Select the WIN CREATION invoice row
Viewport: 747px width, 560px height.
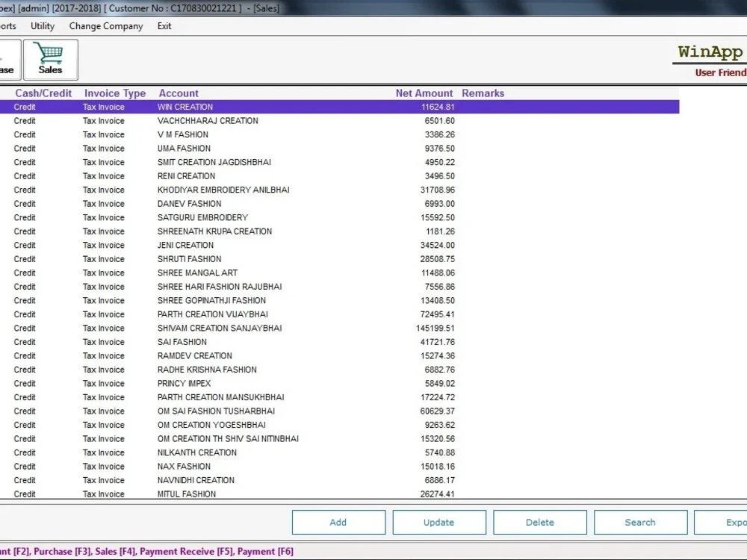coord(339,107)
